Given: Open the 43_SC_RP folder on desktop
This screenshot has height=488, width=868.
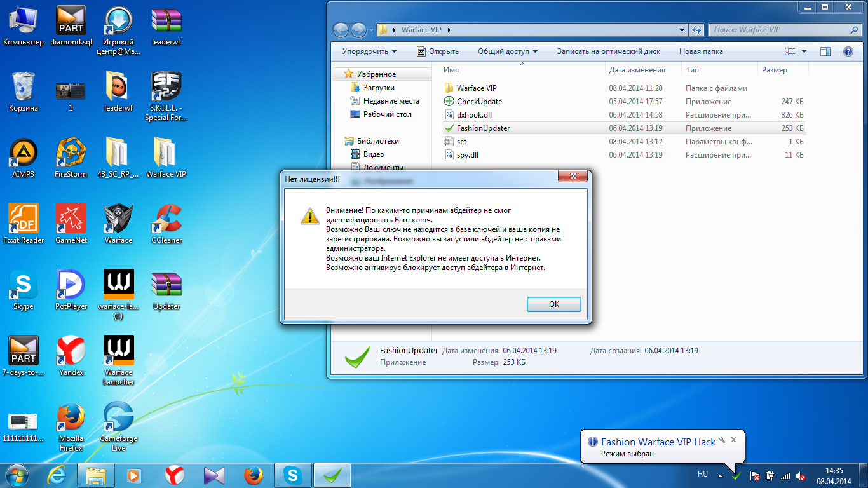Looking at the screenshot, I should [119, 158].
